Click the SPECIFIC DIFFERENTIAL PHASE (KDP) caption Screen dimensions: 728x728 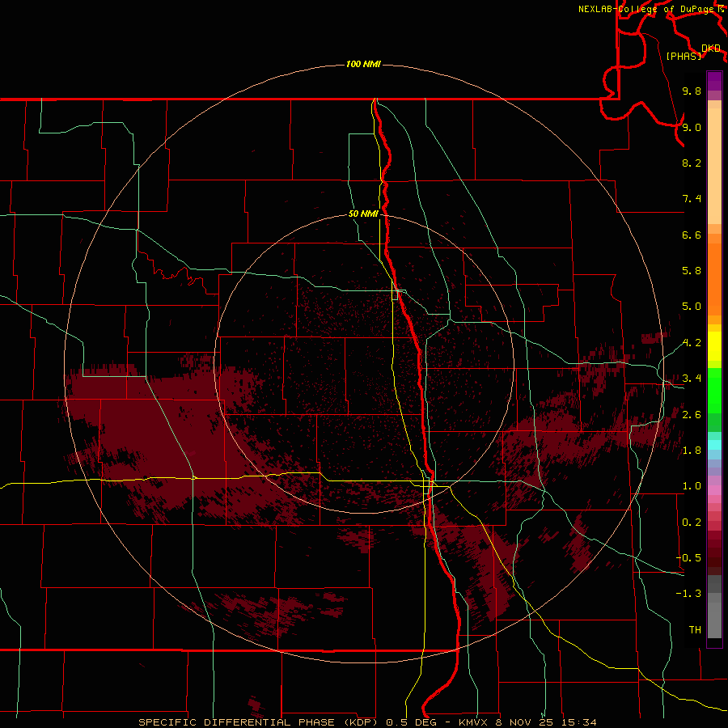point(259,722)
